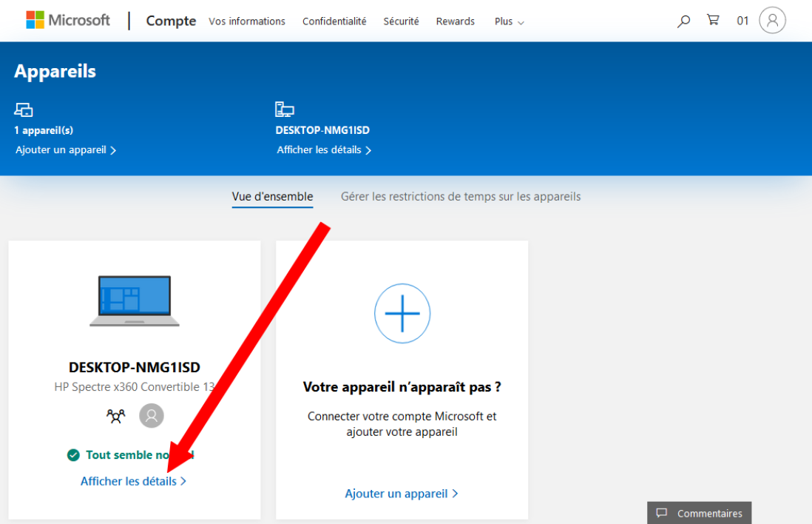Open the Sécurité menu item
This screenshot has height=524, width=812.
400,21
